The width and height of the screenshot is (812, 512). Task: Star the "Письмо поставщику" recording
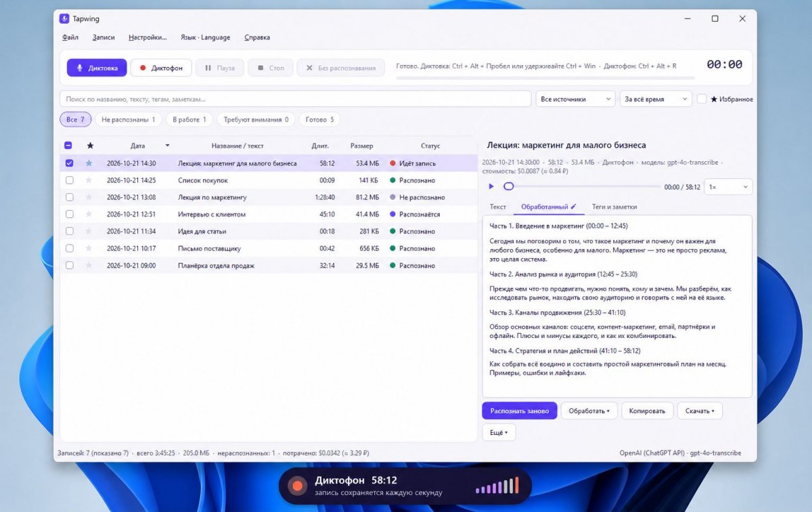89,249
